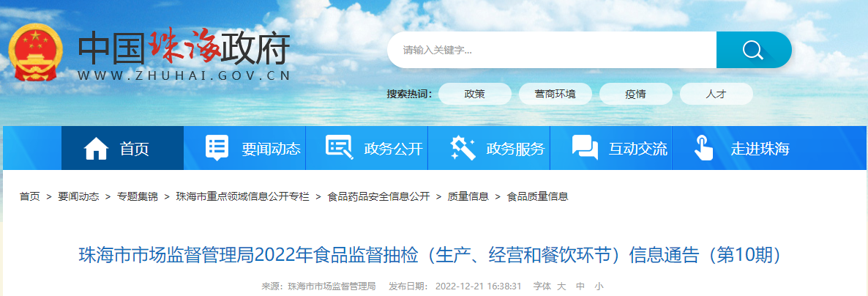Click the 要闻动态 list icon
868x296 pixels.
tap(217, 147)
